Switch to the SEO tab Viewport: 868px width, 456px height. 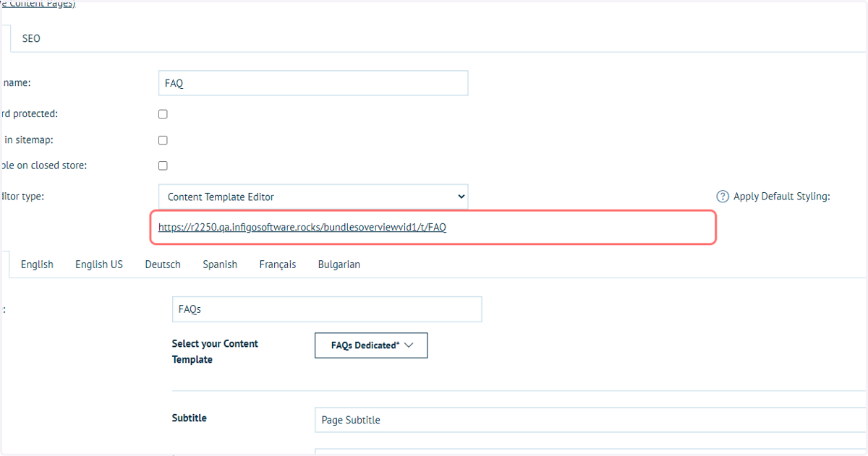pyautogui.click(x=31, y=38)
